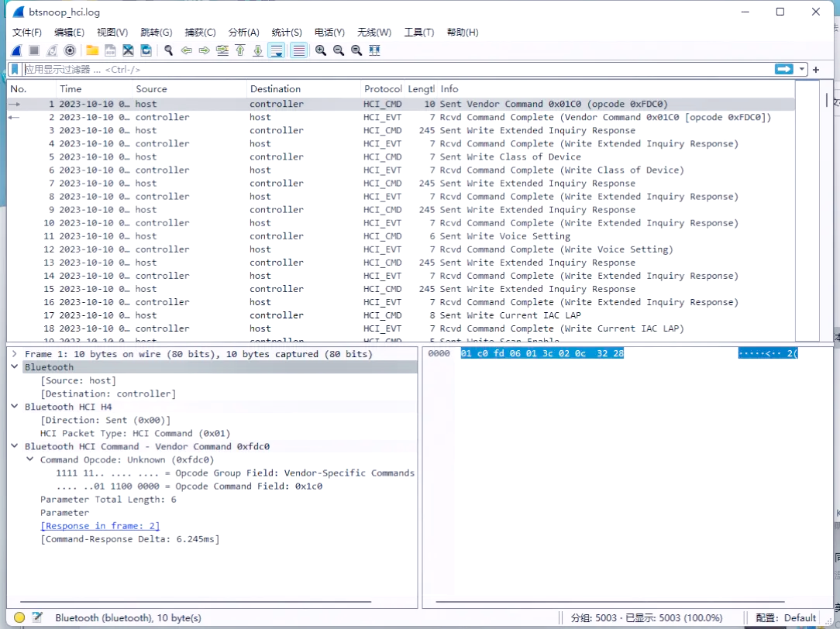Click go to specific packet icon
The image size is (840, 629).
click(222, 50)
